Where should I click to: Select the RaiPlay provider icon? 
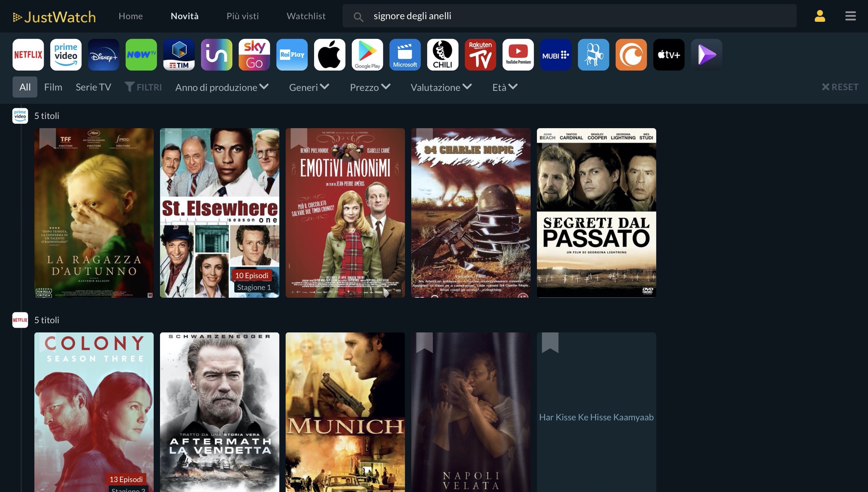[x=292, y=55]
